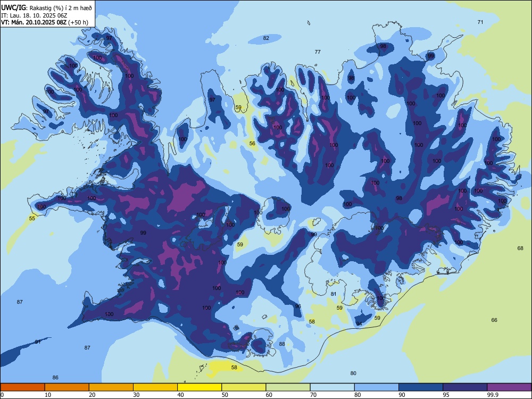The width and height of the screenshot is (532, 399).
Task: Select the bright yellow 40–50 legend swatch
Action: [x=199, y=387]
